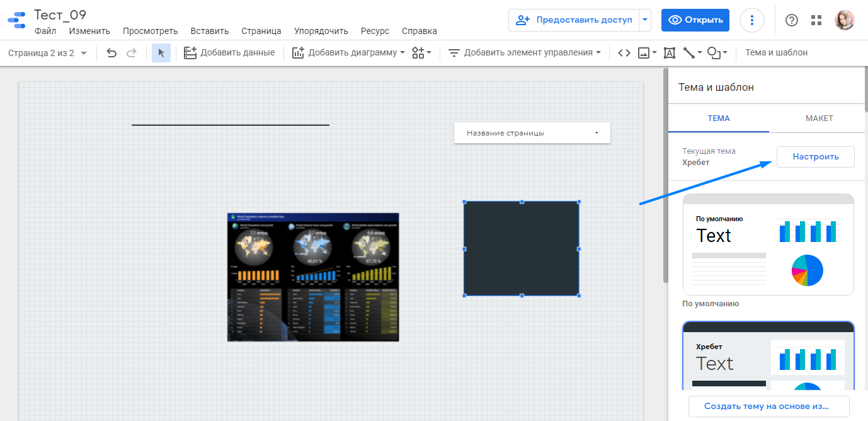Click the 'Настроить' button
The height and width of the screenshot is (421, 868).
[x=815, y=157]
